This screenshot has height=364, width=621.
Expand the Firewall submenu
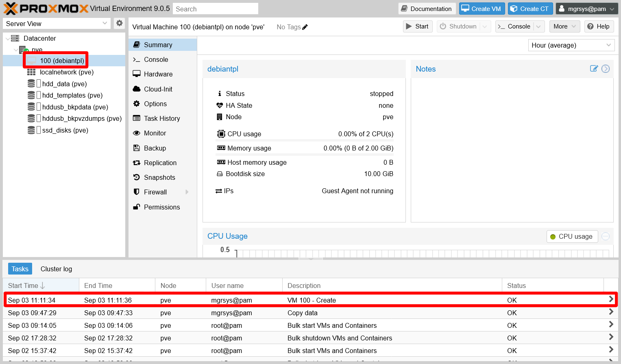(x=187, y=192)
